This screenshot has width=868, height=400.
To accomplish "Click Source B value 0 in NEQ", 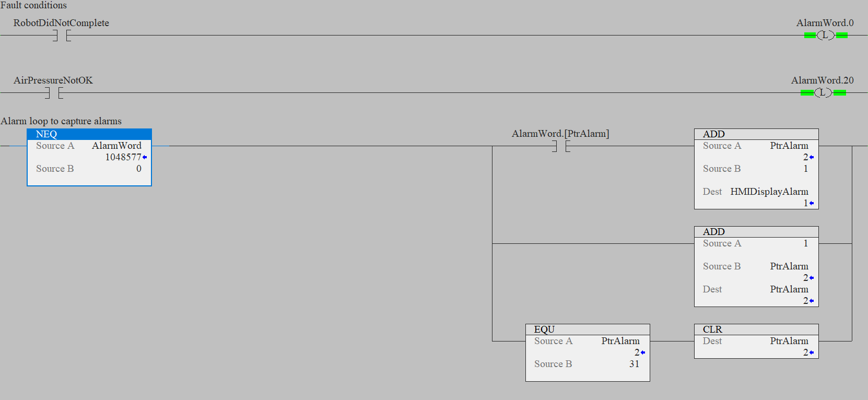I will [139, 169].
